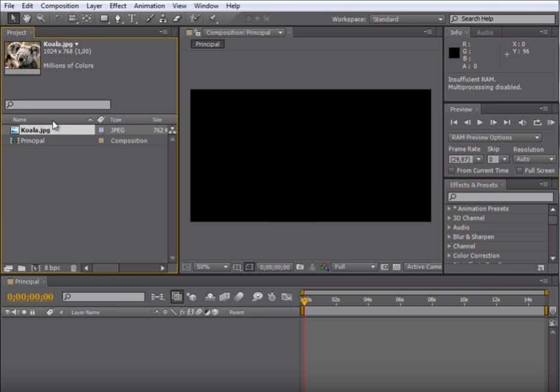Open the Effect menu
The image size is (560, 392).
pos(118,6)
